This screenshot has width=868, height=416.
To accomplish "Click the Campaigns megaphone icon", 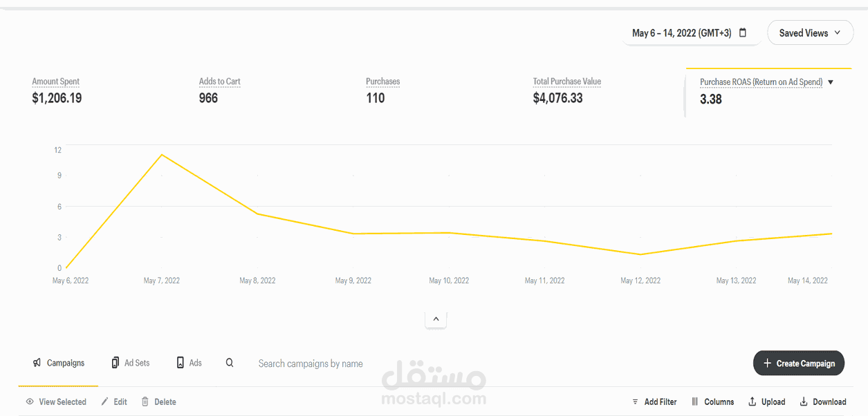I will pos(37,363).
